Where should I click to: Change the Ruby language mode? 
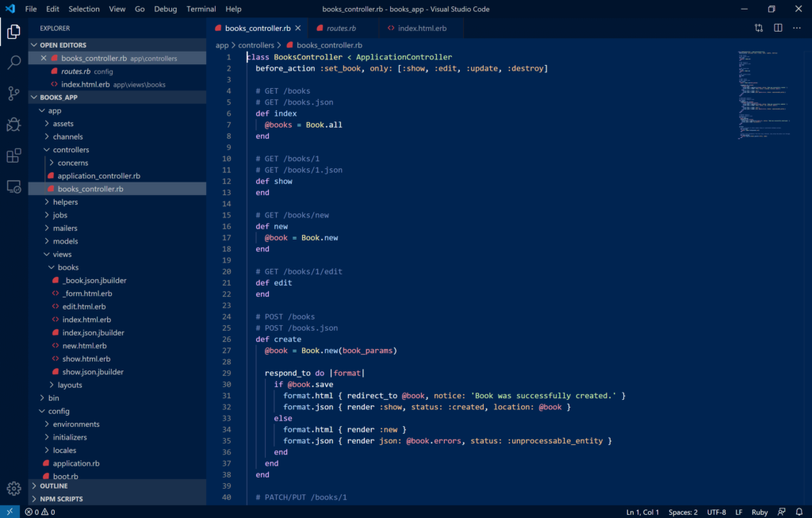[x=759, y=512]
